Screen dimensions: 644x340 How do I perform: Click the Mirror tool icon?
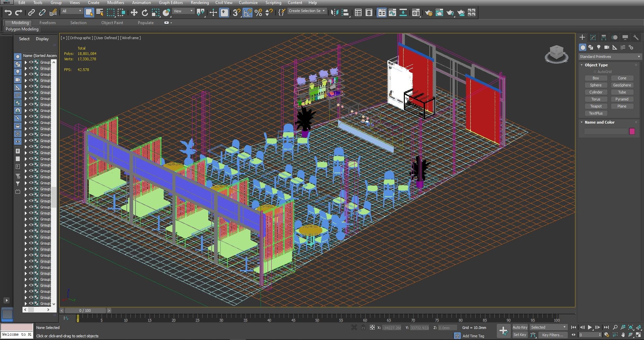[334, 13]
